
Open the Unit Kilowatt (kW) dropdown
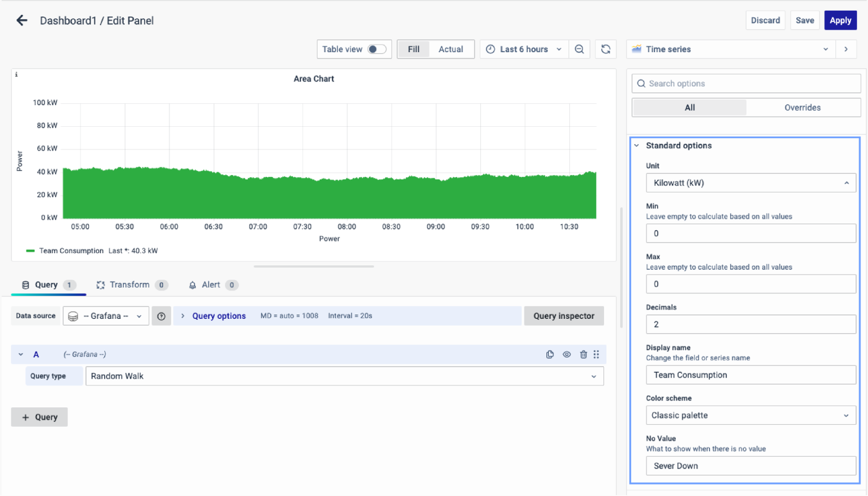750,183
